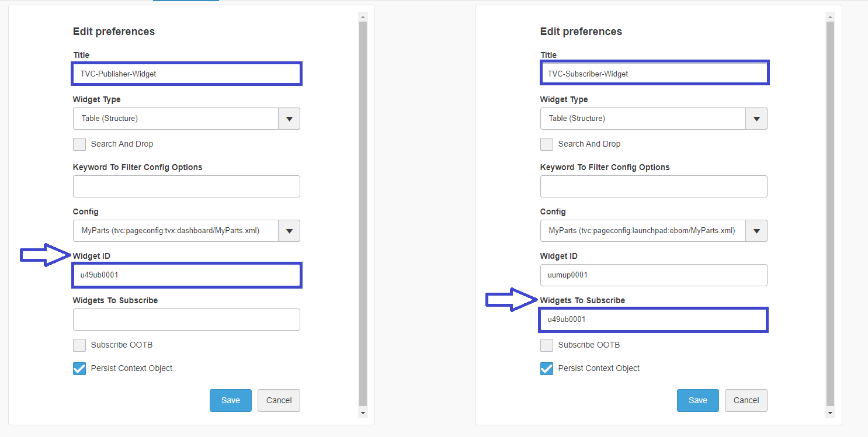The width and height of the screenshot is (868, 437).
Task: Click the Title field containing TVC-Publisher-Widget
Action: pos(186,74)
